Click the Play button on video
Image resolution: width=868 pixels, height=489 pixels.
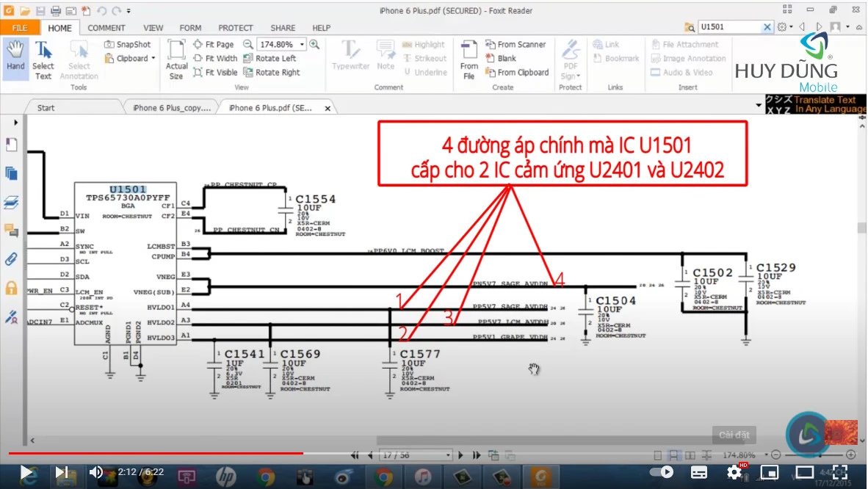tap(26, 472)
